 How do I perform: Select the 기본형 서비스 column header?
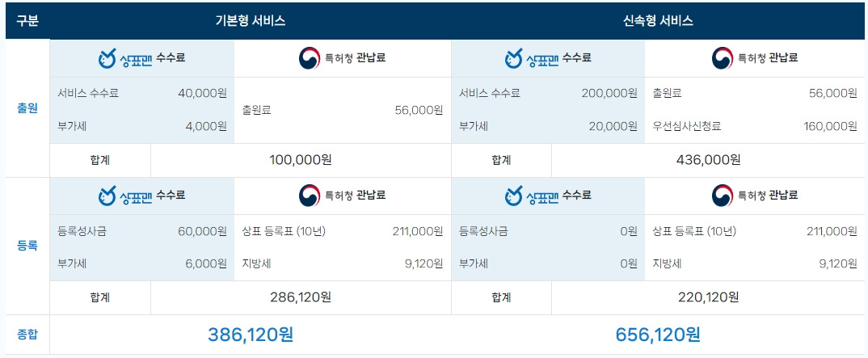251,21
